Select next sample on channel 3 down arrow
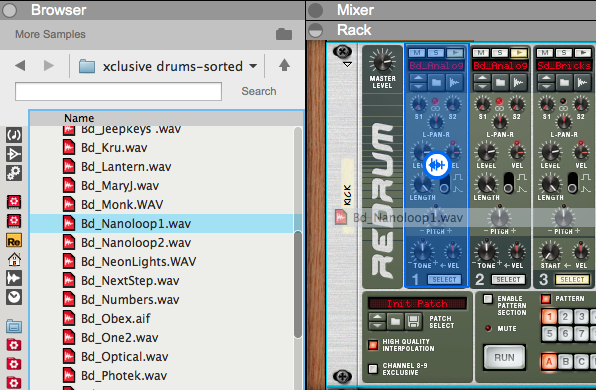 pos(546,87)
